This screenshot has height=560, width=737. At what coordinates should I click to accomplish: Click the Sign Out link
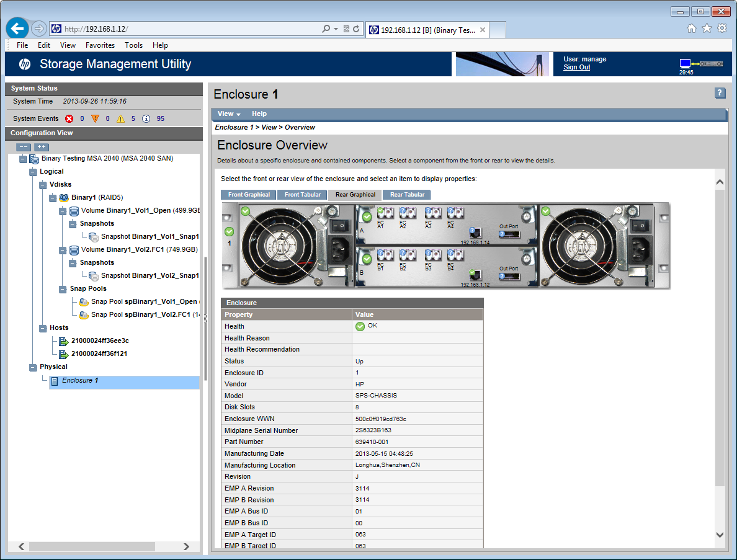(576, 67)
